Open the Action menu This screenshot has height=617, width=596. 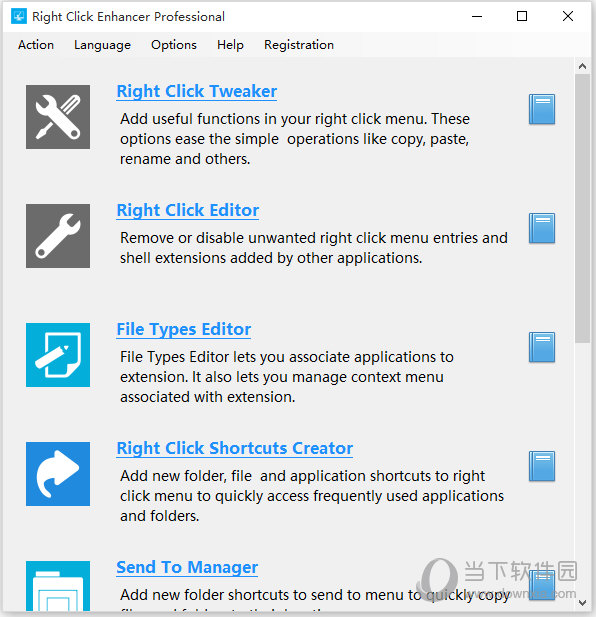pos(36,45)
